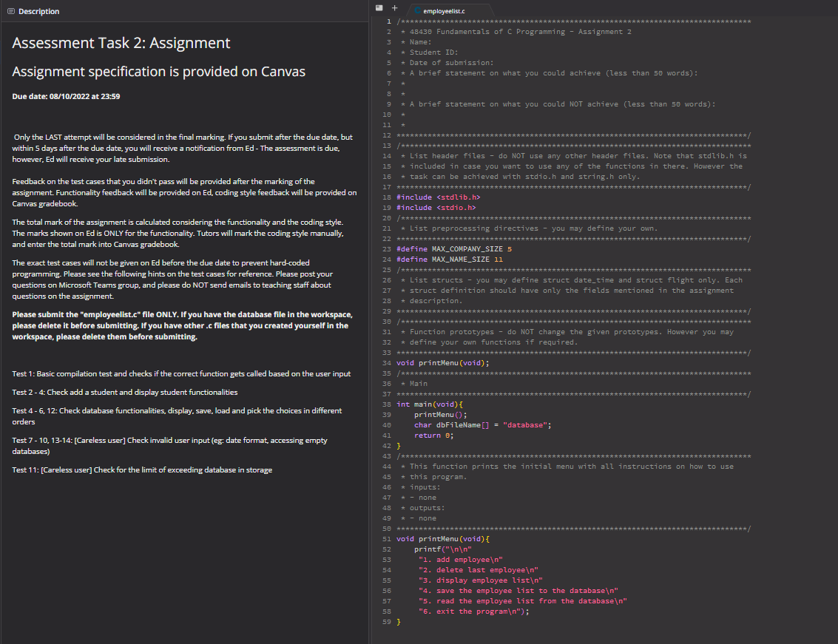Click the 'Test 11' exceeding database hint
838x644 pixels.
pos(142,470)
